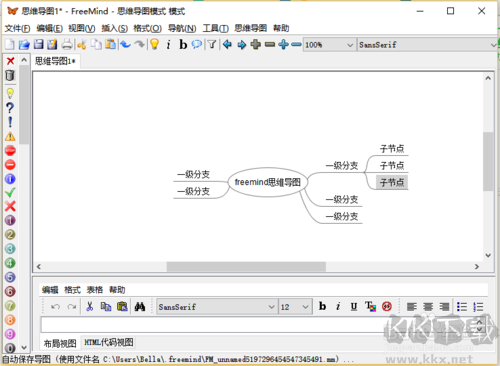
Task: Toggle italic in the note editor
Action: pyautogui.click(x=338, y=306)
